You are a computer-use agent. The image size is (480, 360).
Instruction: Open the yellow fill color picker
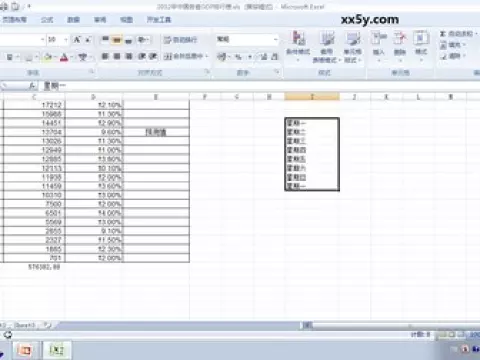[x=48, y=57]
